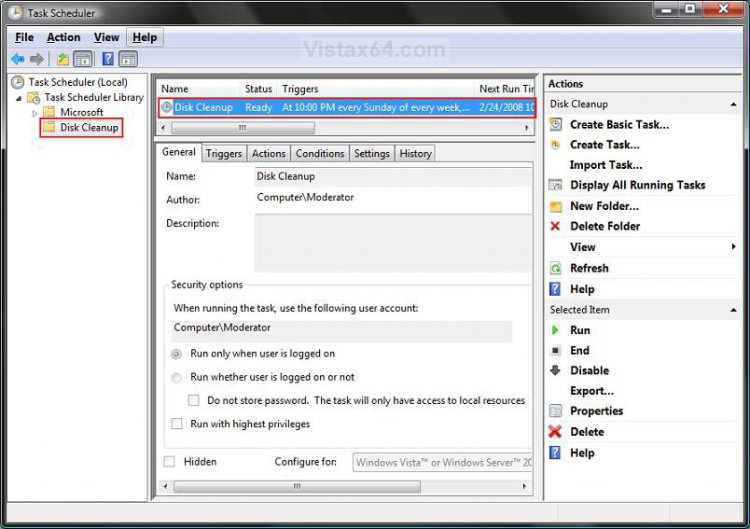Open the Help menu in menu bar

[144, 37]
